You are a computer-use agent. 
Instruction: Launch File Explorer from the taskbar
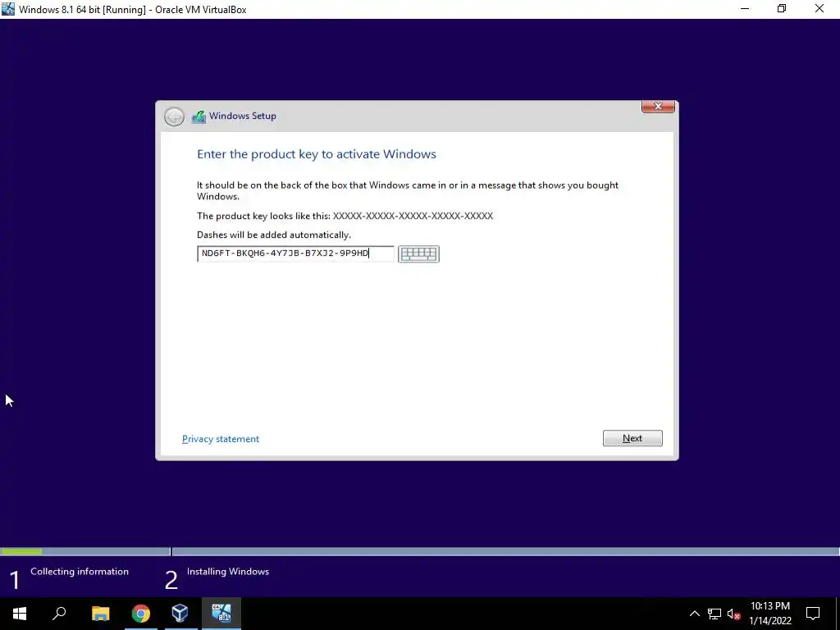click(x=100, y=614)
